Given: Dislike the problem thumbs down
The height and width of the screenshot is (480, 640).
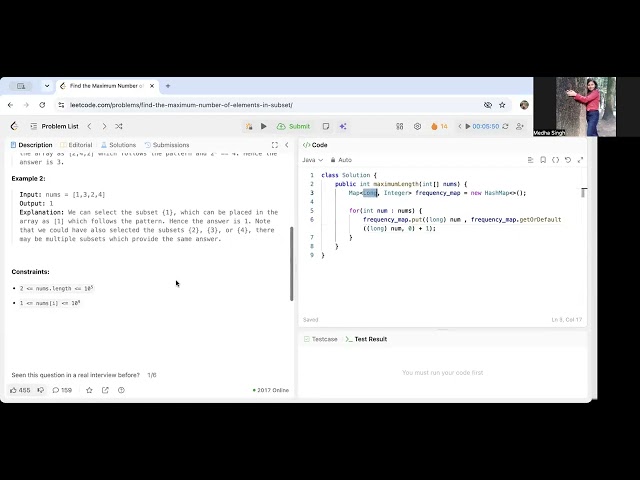Looking at the screenshot, I should coord(40,390).
